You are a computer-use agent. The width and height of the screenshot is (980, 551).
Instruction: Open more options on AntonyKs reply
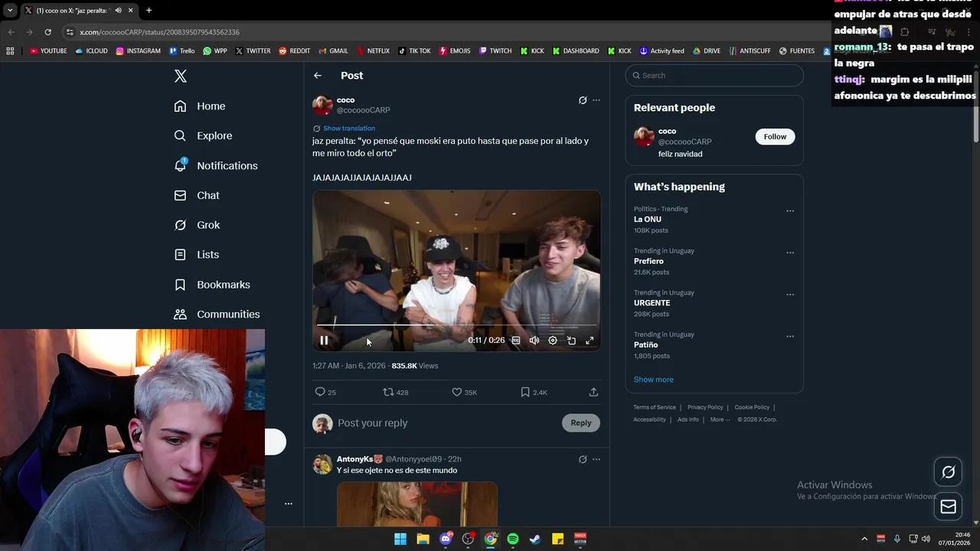pos(596,459)
